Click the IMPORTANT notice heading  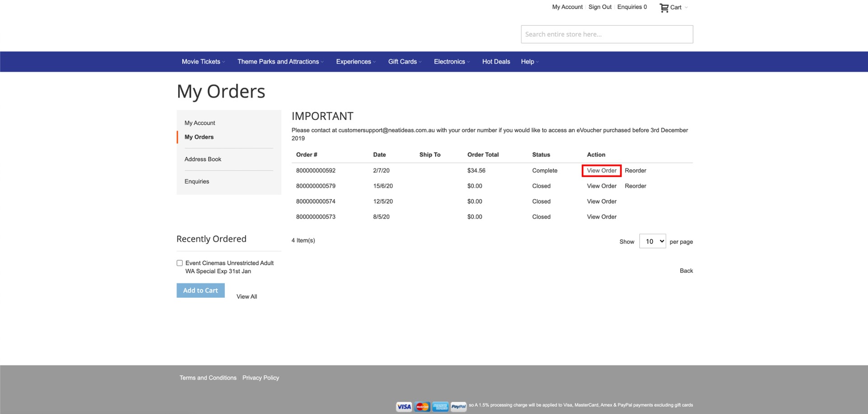pos(322,116)
